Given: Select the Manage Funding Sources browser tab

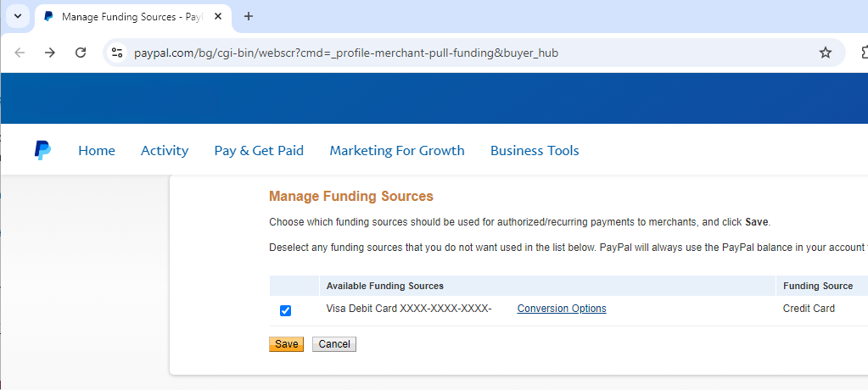Looking at the screenshot, I should tap(133, 17).
